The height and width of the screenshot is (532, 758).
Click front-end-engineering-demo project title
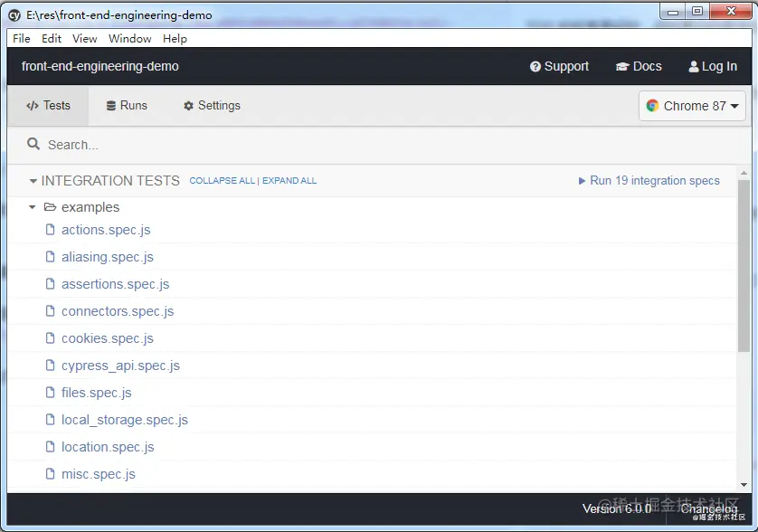click(x=100, y=66)
